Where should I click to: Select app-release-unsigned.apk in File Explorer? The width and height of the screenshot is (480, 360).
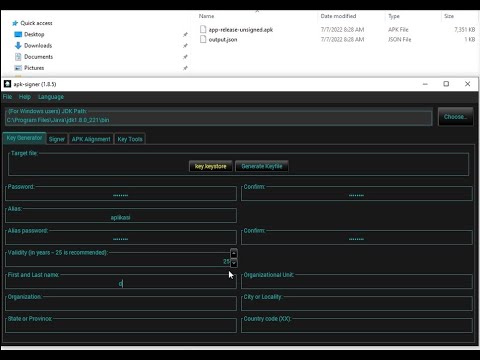click(x=241, y=30)
